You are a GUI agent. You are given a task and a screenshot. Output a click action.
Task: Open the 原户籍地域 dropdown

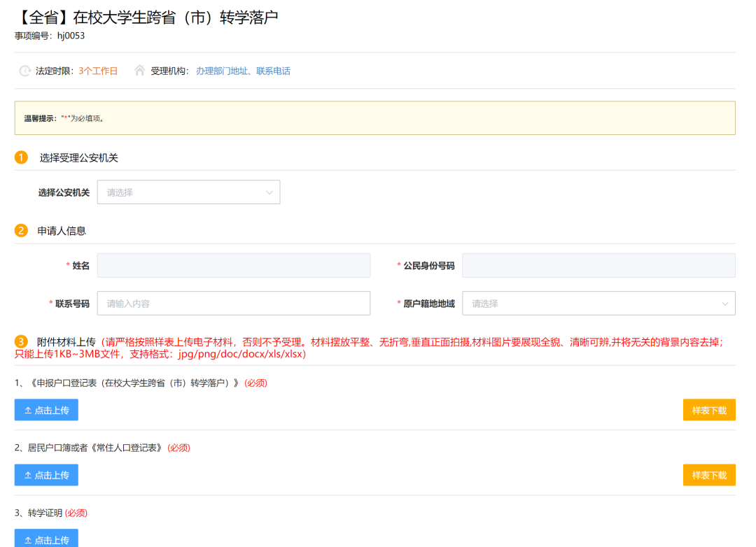coord(598,303)
